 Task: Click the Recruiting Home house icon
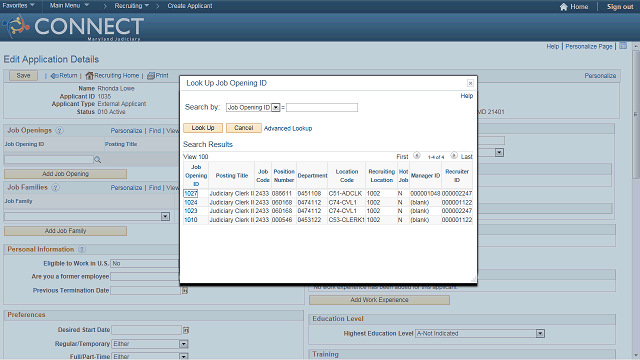[x=89, y=76]
